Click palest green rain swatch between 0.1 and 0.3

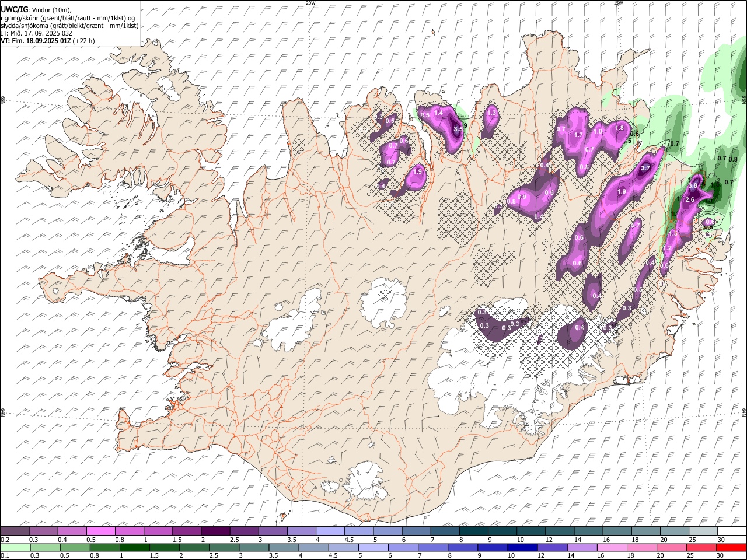pos(16,547)
